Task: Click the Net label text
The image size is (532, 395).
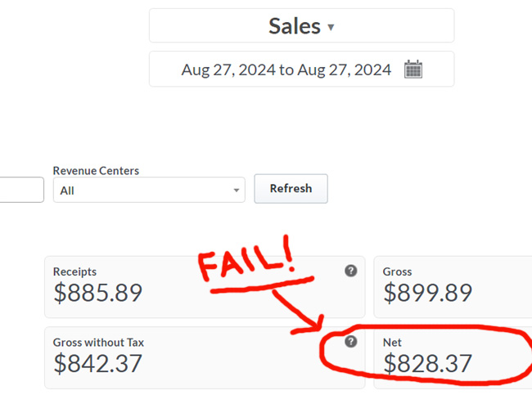Action: (392, 343)
